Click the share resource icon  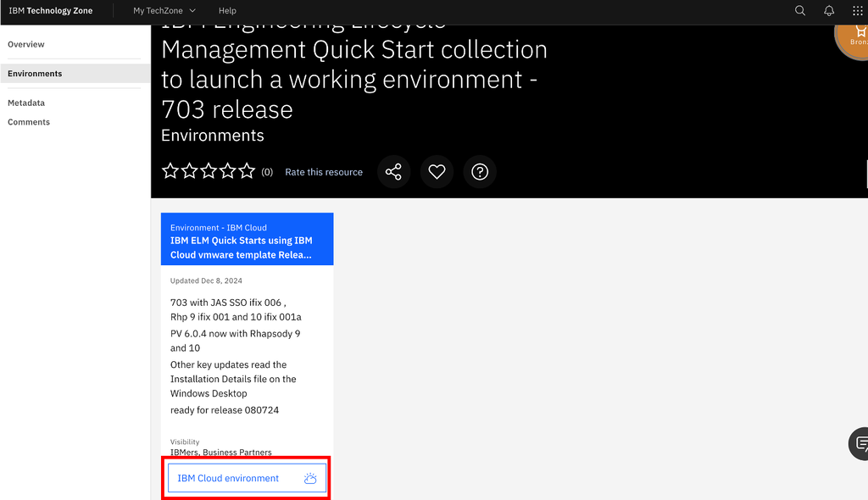pyautogui.click(x=393, y=172)
